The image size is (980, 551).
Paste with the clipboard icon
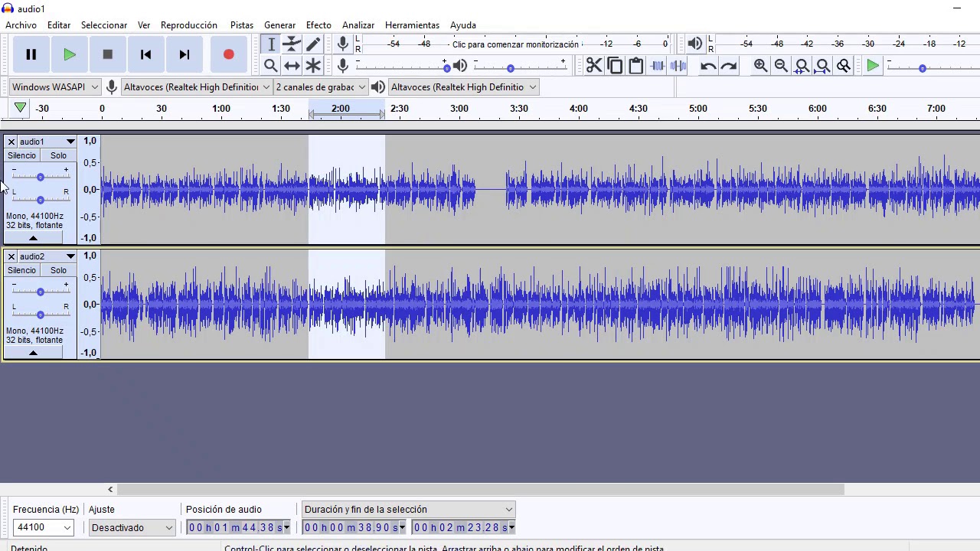(x=635, y=66)
